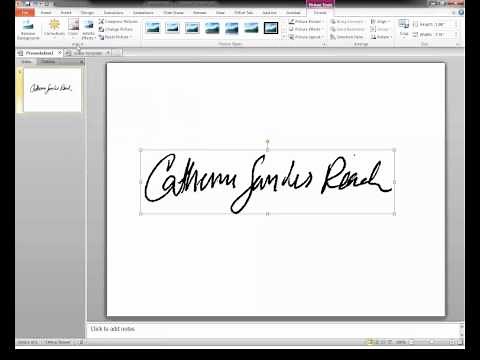
Task: Switch to the second document tab
Action: pos(87,53)
